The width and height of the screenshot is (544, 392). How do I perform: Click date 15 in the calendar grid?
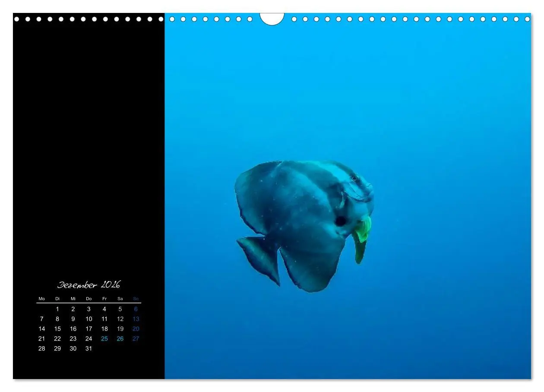57,329
